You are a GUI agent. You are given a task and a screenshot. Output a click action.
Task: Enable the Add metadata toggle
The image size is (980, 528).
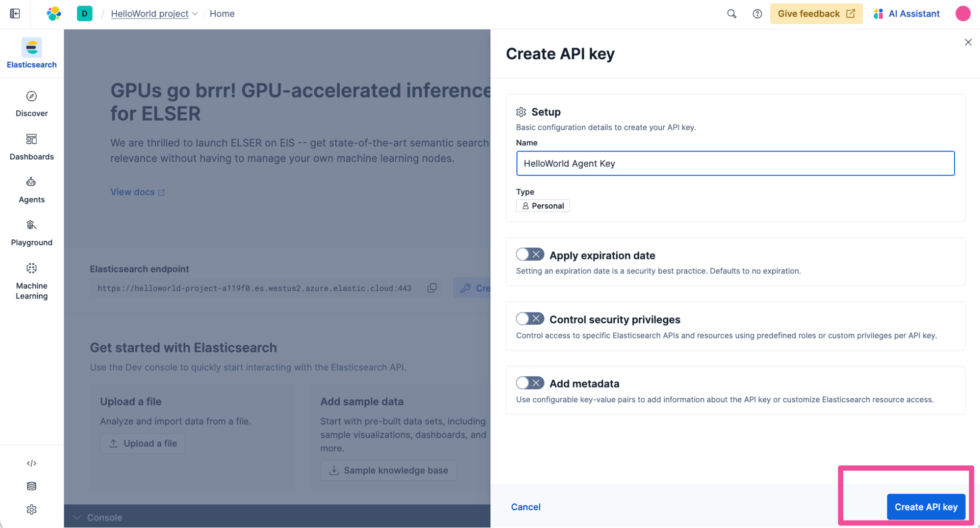[529, 383]
